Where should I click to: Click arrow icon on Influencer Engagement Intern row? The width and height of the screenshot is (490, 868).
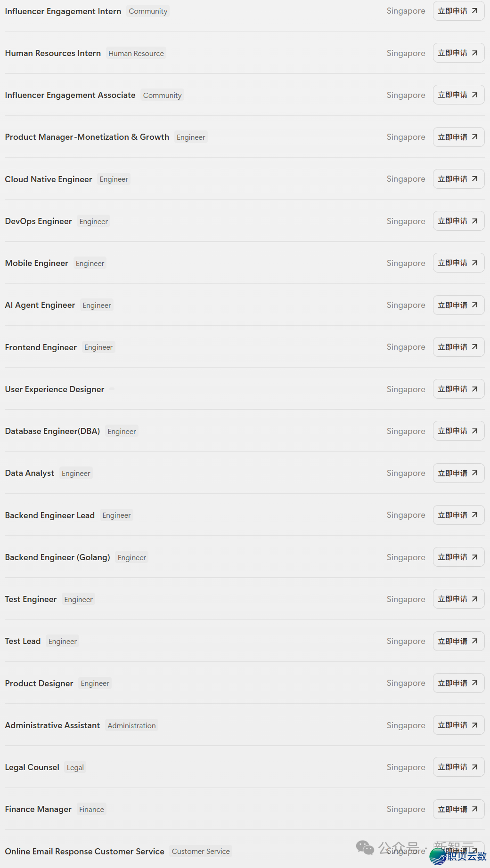tap(474, 11)
